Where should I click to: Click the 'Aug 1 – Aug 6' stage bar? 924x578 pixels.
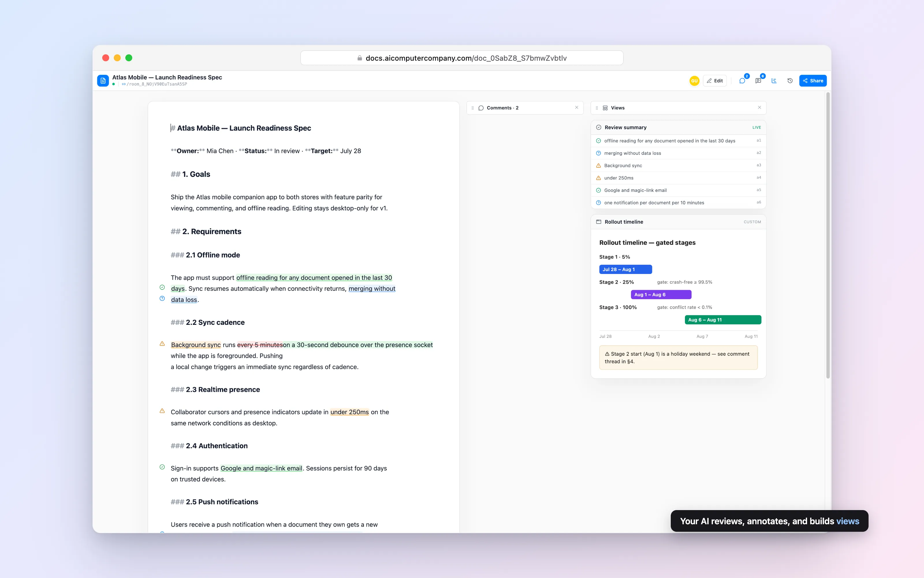click(661, 295)
